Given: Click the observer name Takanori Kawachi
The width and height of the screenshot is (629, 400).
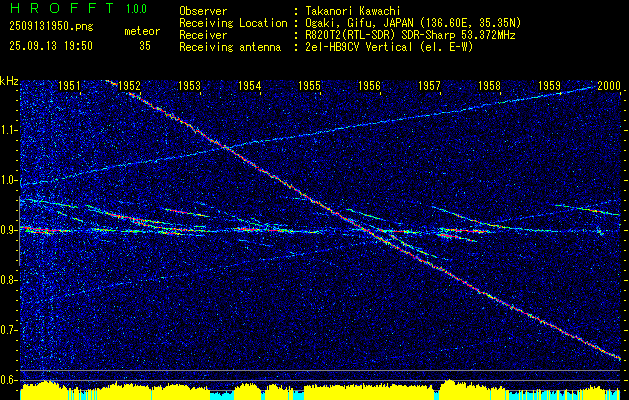Looking at the screenshot, I should (353, 11).
